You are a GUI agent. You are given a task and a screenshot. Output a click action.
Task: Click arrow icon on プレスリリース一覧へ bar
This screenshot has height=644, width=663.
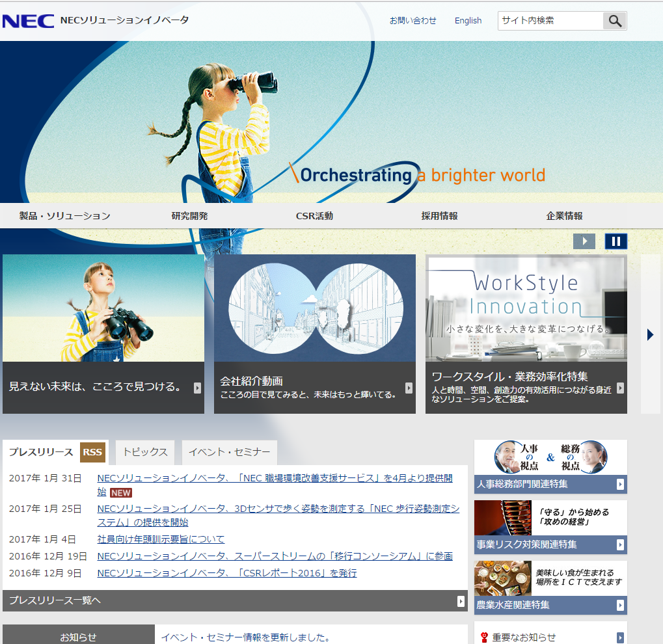(x=461, y=601)
